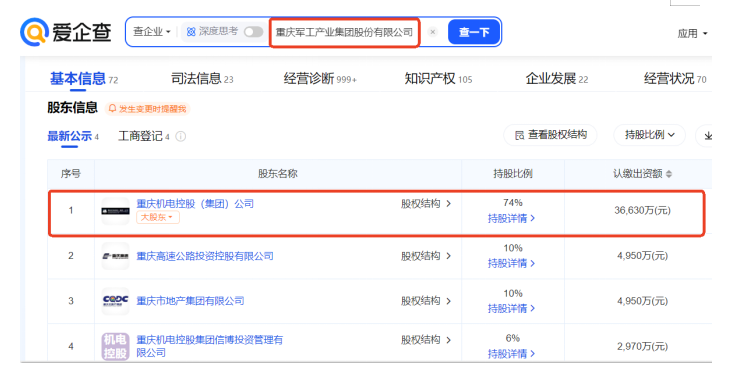Sort by 认缴出资额 column arrows

669,174
